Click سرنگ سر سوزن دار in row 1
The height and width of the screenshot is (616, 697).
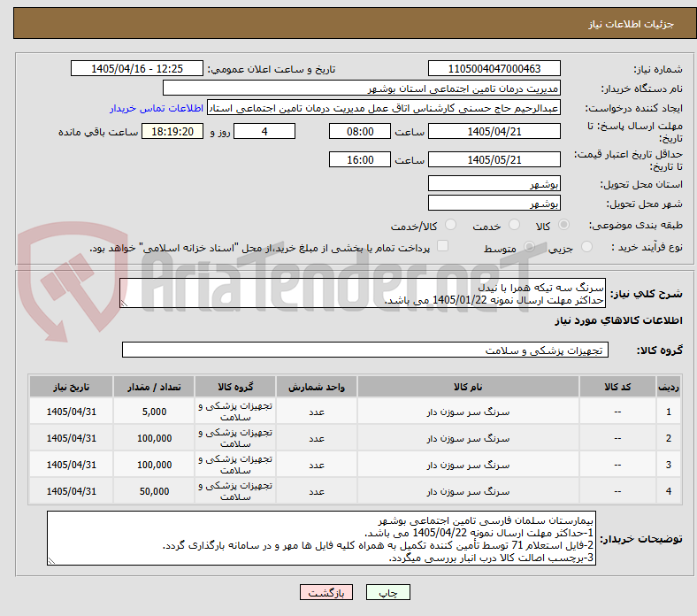pos(468,412)
